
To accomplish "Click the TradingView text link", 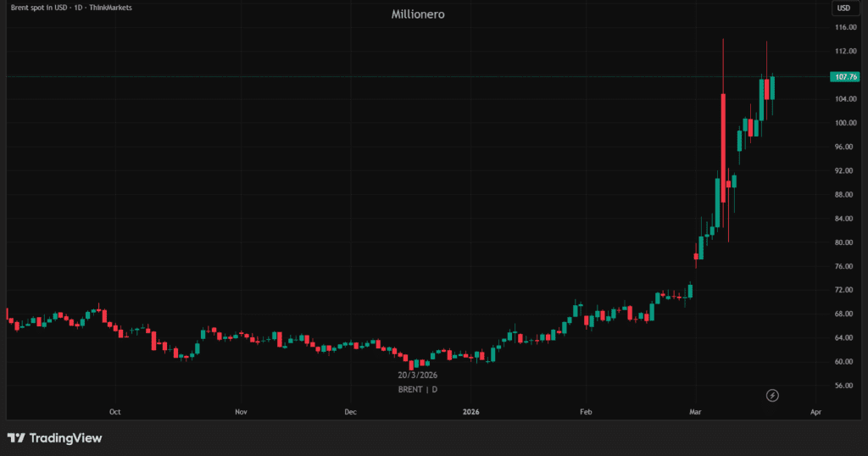I will (x=65, y=438).
